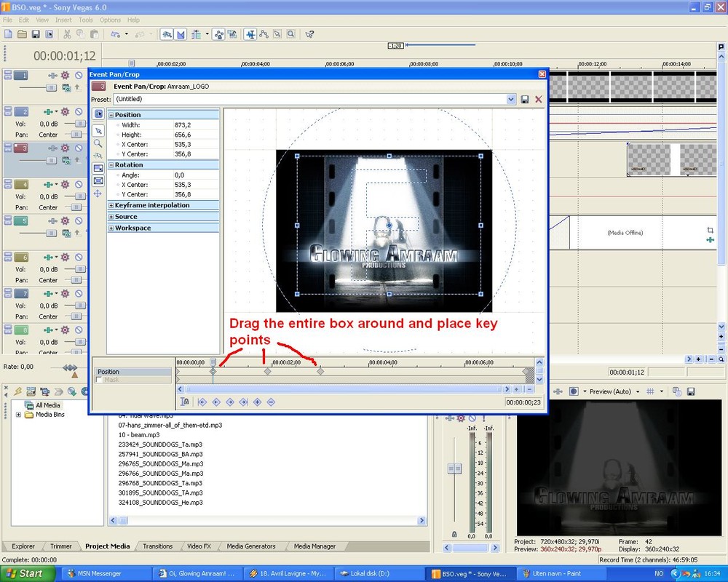
Task: Select the Zoom Edit tool in main toolbar
Action: [x=290, y=34]
